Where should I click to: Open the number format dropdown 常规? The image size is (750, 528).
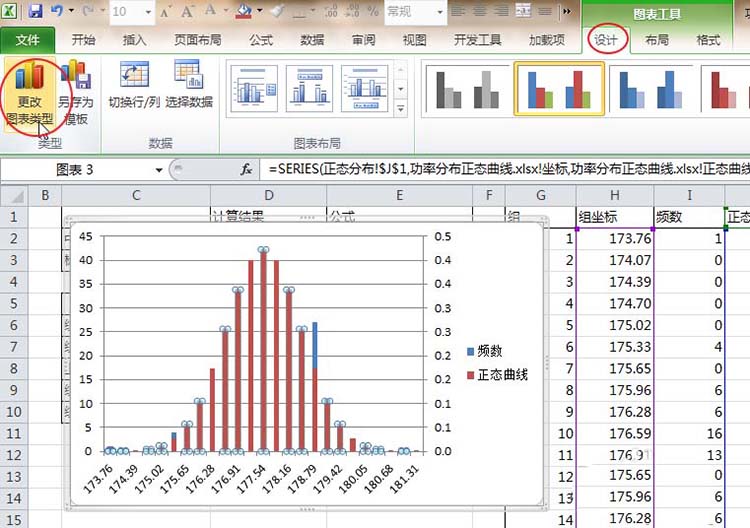click(440, 11)
